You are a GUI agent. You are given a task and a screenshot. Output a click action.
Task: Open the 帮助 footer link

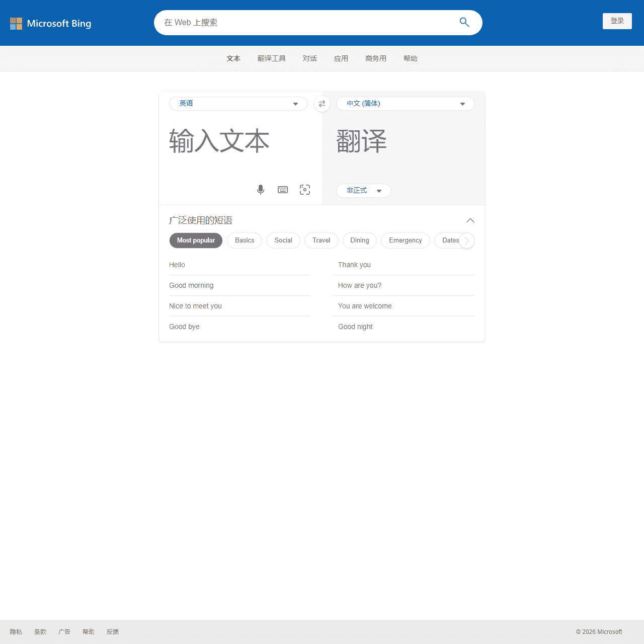pyautogui.click(x=89, y=632)
